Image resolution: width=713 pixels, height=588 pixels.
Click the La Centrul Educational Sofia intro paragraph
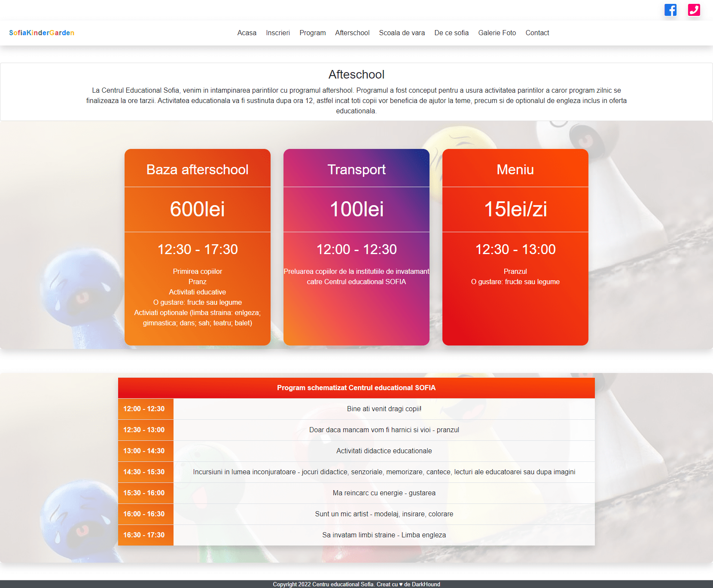click(356, 100)
